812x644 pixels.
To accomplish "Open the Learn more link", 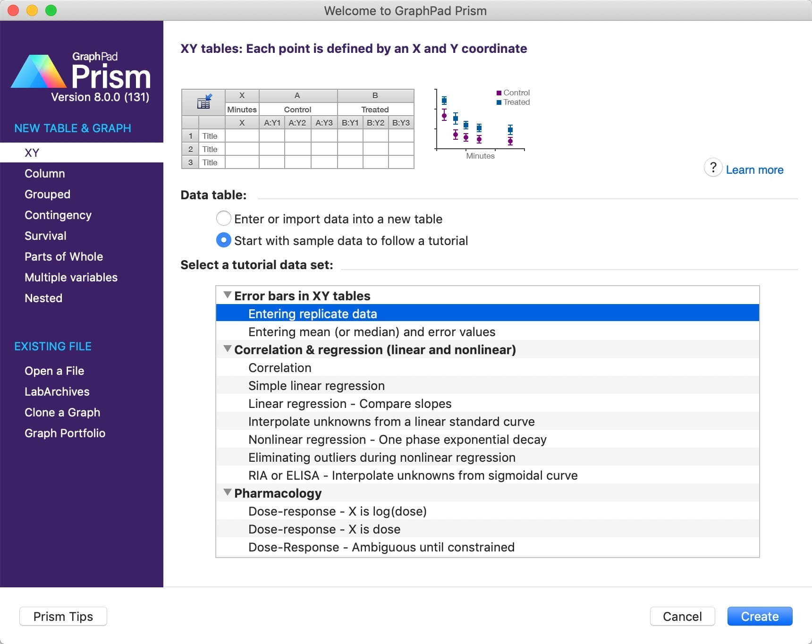I will [x=754, y=170].
